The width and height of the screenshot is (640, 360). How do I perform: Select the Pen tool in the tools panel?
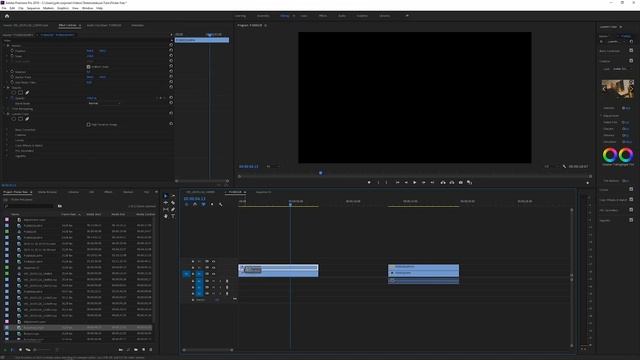pyautogui.click(x=173, y=209)
